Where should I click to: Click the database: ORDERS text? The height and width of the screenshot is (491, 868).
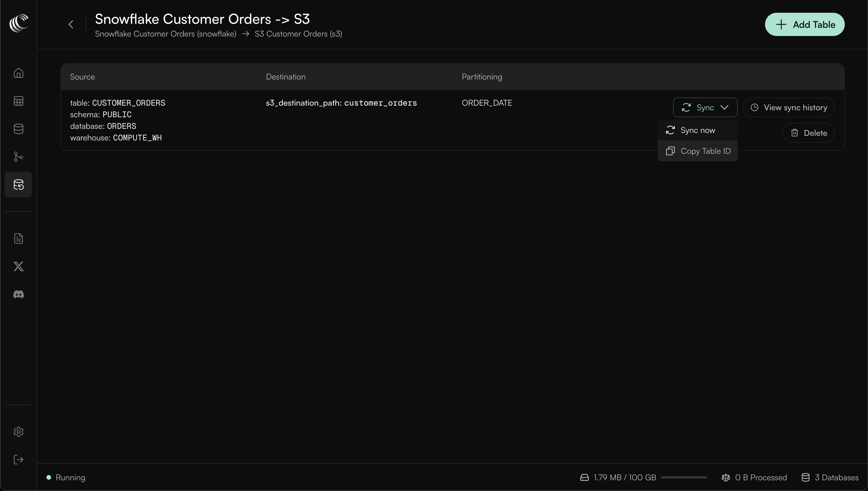(x=103, y=126)
